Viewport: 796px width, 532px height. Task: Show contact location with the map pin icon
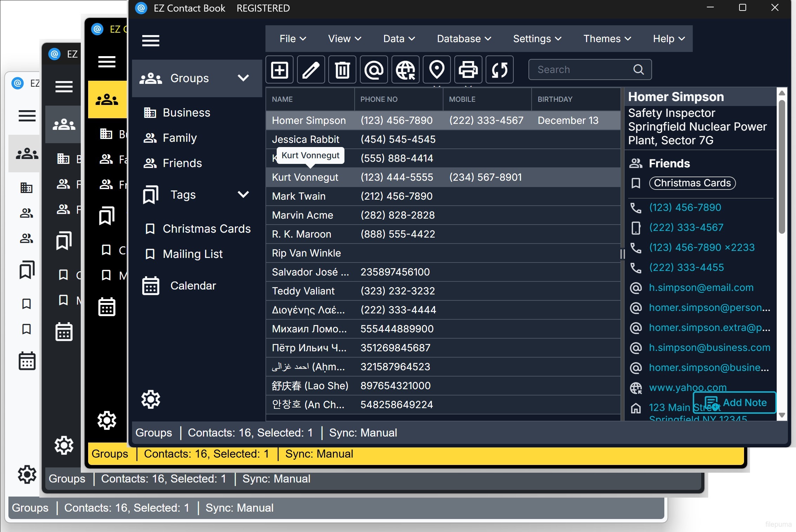(x=436, y=69)
